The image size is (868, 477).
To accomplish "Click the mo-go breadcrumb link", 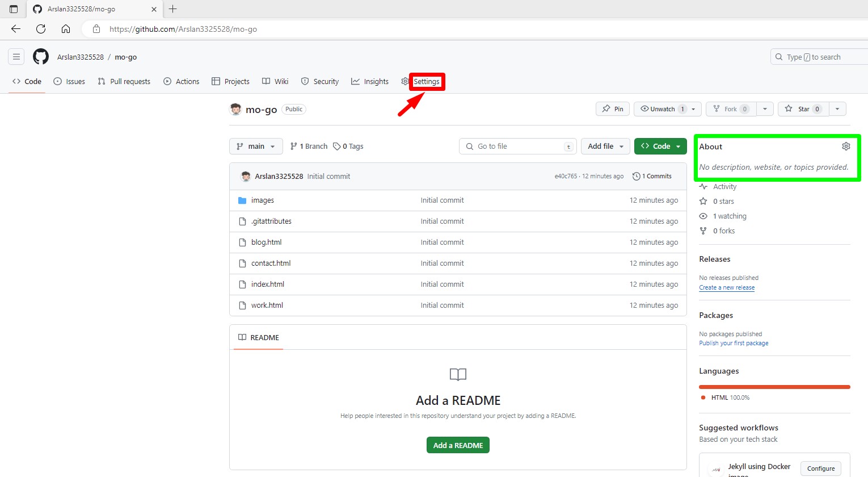I will click(x=126, y=57).
